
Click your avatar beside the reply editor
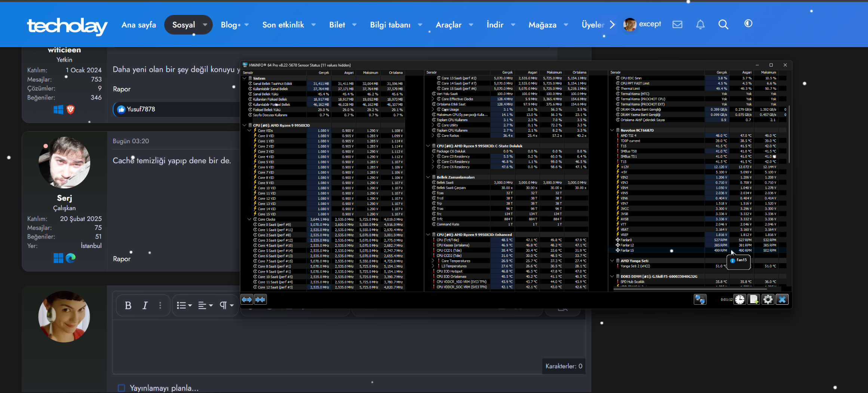point(64,316)
